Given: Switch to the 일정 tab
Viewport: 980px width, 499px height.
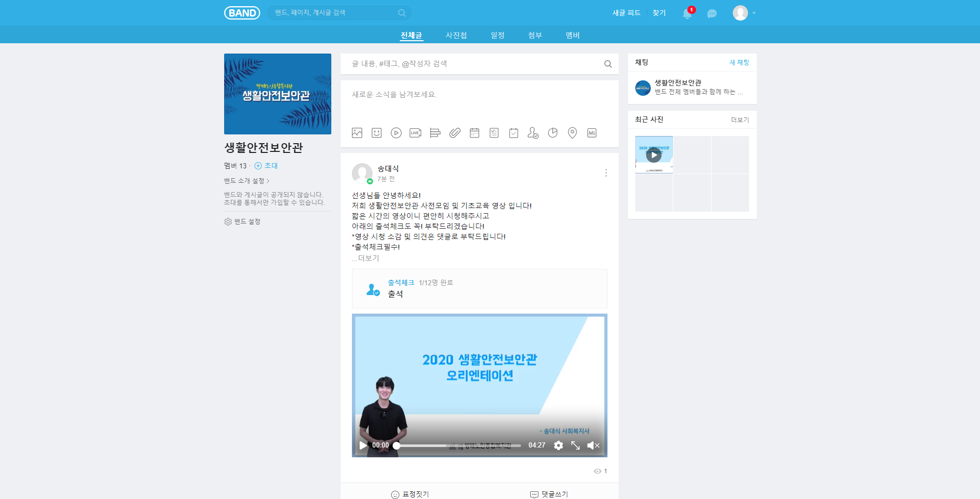Looking at the screenshot, I should pyautogui.click(x=498, y=35).
